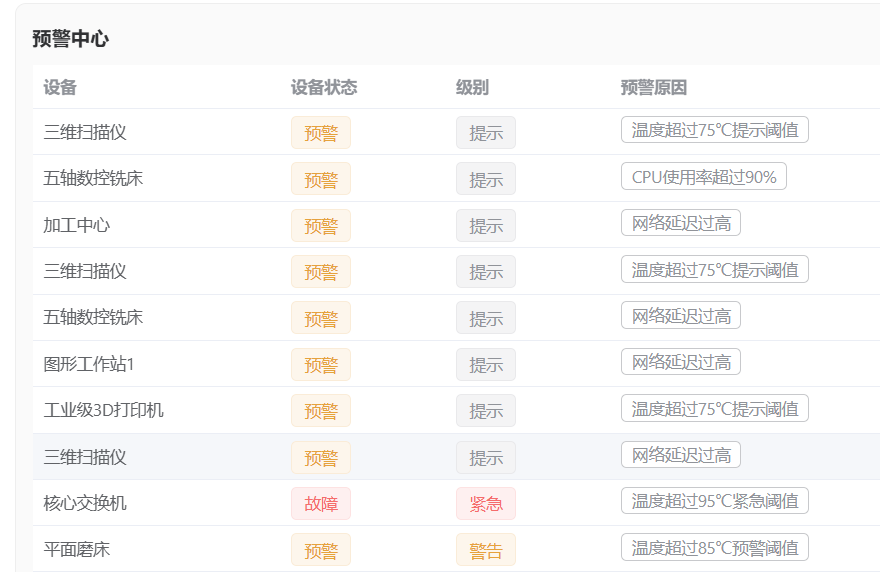Viewport: 880px width, 572px height.
Task: Open the 工业级3D打印机 device entry
Action: pyautogui.click(x=103, y=410)
